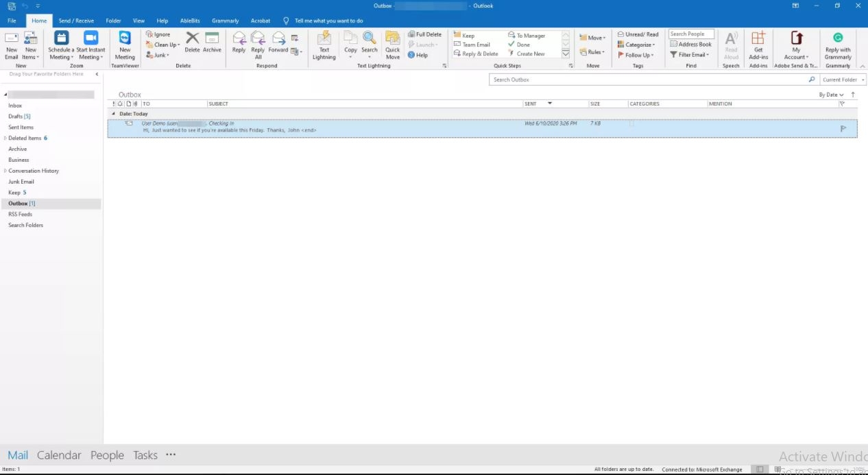The height and width of the screenshot is (475, 868).
Task: Switch to the AbleBits tab
Action: pyautogui.click(x=190, y=21)
